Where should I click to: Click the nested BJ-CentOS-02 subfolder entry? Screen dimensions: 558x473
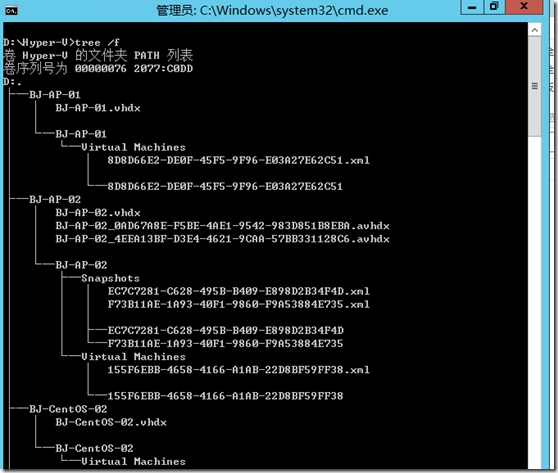[94, 448]
